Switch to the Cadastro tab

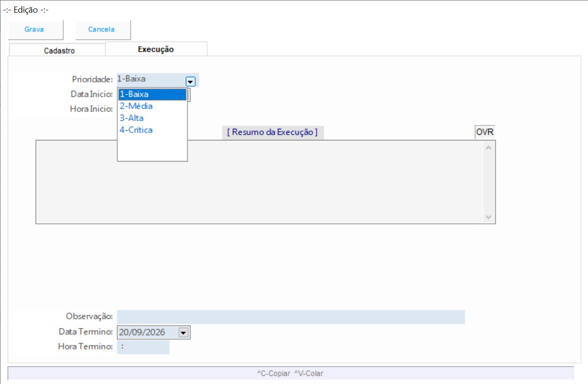(x=59, y=51)
